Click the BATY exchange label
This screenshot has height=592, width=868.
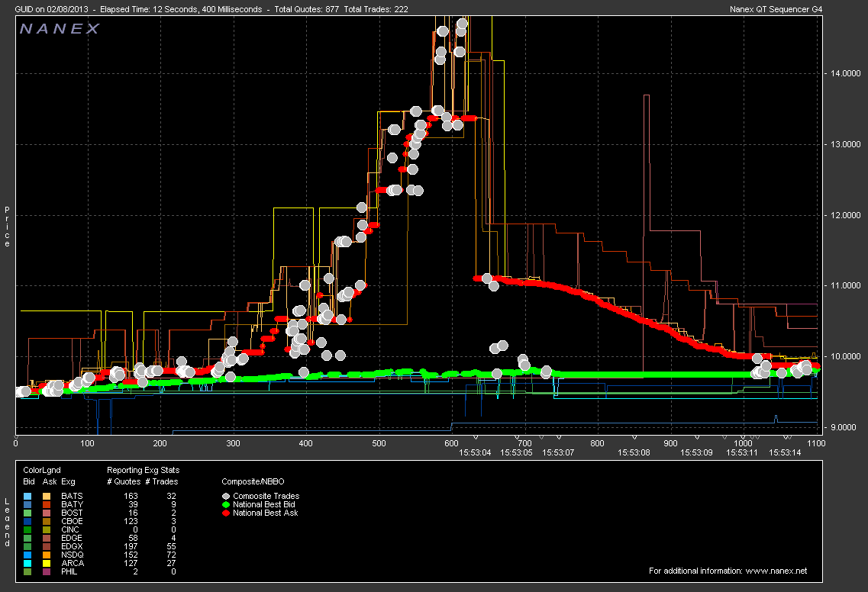tap(72, 504)
